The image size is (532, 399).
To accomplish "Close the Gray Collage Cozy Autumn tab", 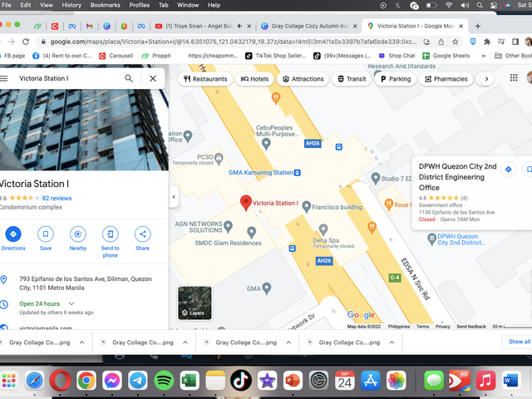I will (x=355, y=26).
